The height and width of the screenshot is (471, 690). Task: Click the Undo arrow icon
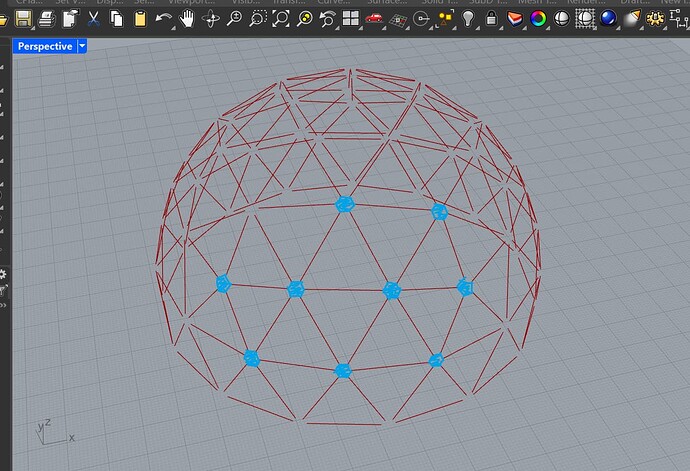coord(164,19)
